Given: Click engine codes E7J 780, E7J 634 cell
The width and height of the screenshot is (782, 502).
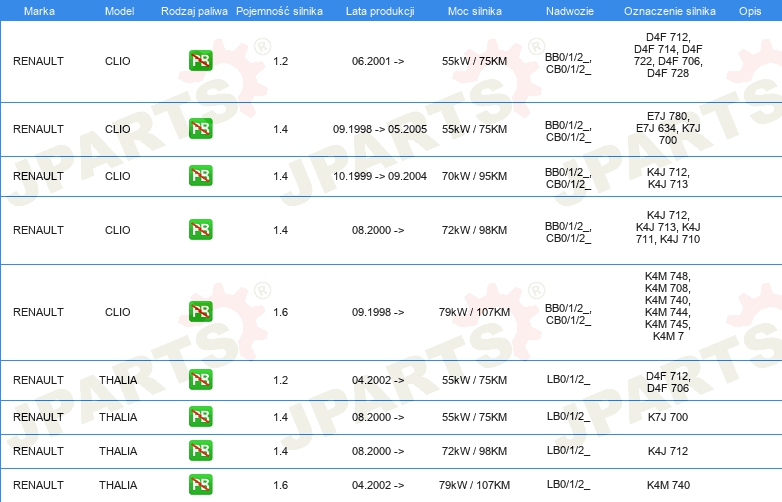Looking at the screenshot, I should tap(668, 128).
